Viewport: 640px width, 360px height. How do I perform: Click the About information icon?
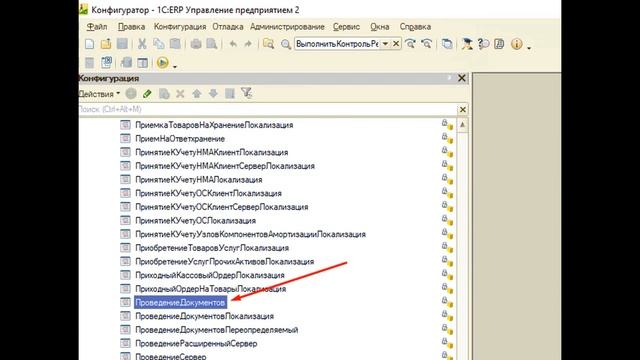pyautogui.click(x=516, y=44)
